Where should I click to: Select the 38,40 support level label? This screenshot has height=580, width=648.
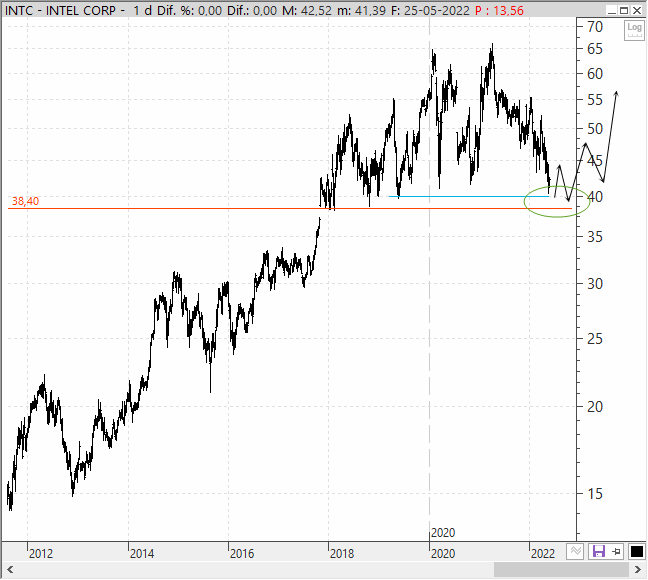(25, 201)
